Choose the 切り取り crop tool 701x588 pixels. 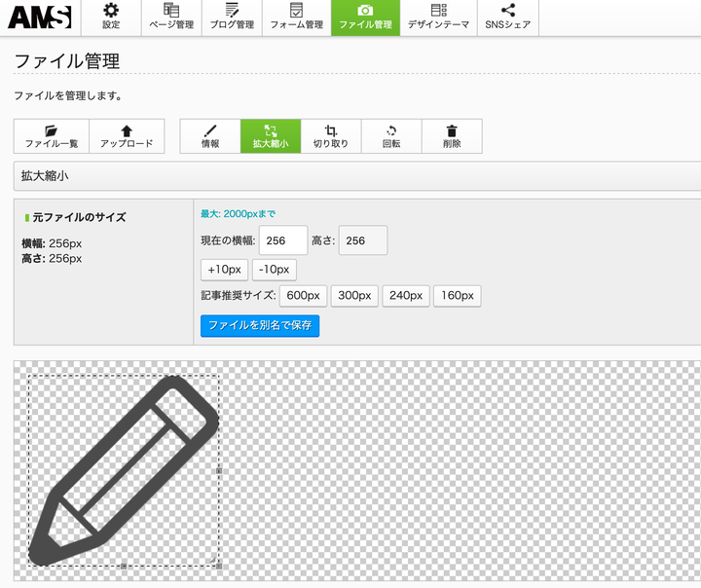pyautogui.click(x=331, y=136)
